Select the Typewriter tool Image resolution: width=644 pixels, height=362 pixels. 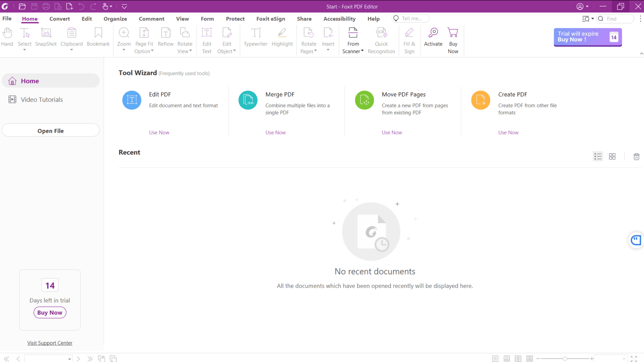[x=256, y=37]
